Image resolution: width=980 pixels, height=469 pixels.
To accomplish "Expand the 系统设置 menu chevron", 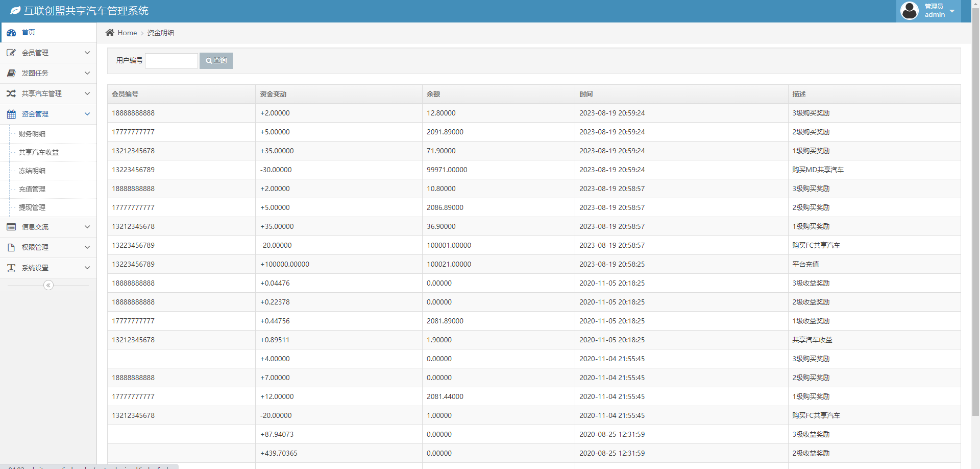I will [87, 268].
